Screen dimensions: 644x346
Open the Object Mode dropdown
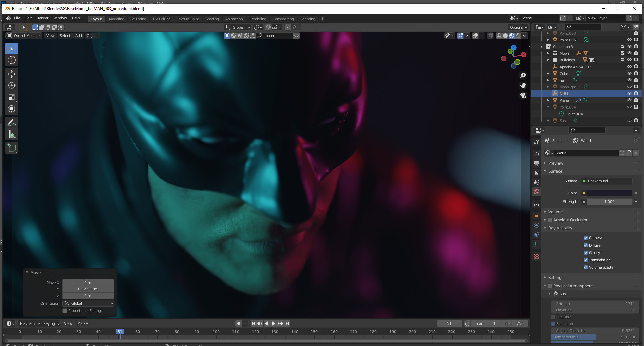[x=24, y=36]
